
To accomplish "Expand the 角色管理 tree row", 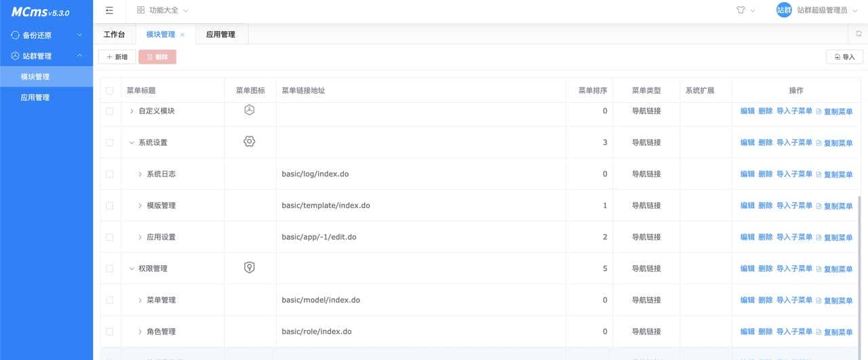I will pos(140,332).
